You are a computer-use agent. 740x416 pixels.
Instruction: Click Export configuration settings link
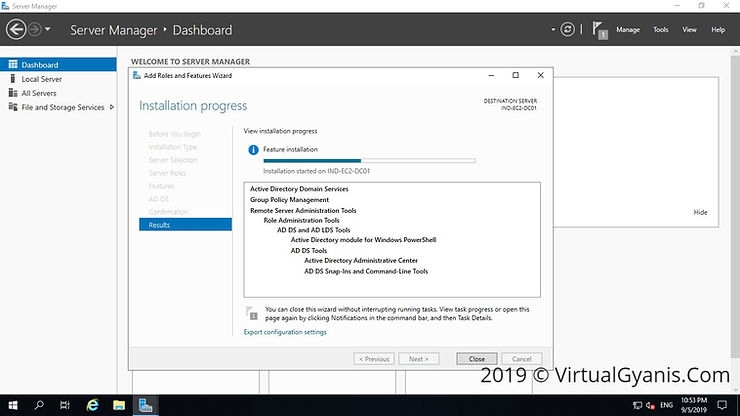(285, 332)
